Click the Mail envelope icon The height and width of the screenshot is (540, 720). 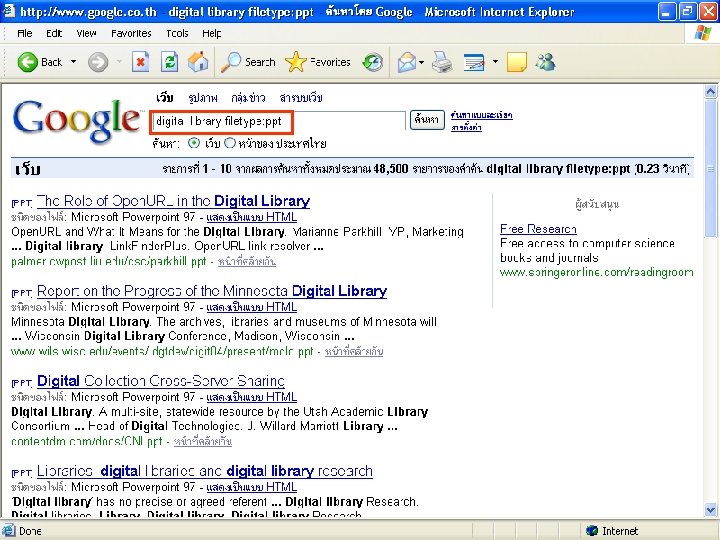(x=407, y=62)
